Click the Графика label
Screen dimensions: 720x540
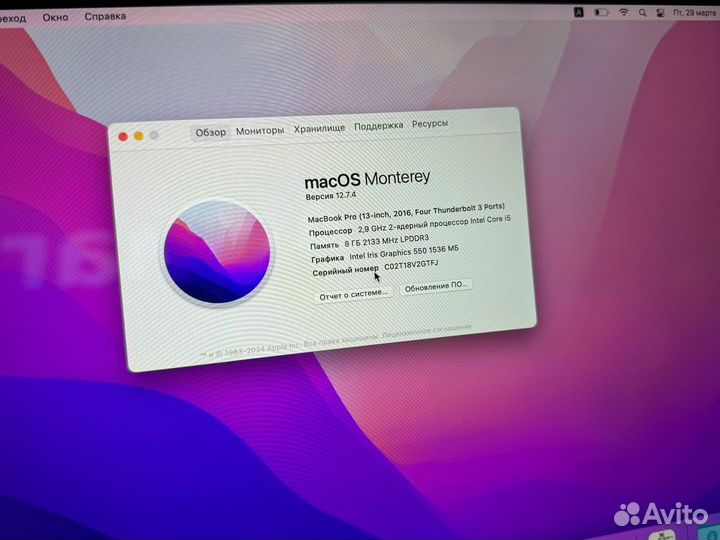tap(327, 259)
